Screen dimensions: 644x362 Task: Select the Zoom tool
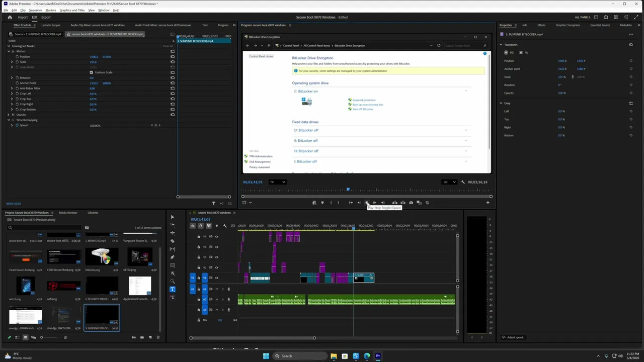173,281
